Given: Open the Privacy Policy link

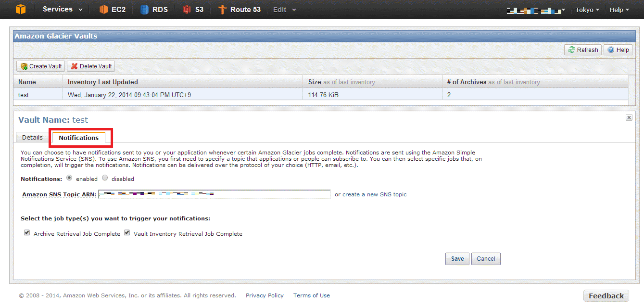Looking at the screenshot, I should pyautogui.click(x=265, y=295).
